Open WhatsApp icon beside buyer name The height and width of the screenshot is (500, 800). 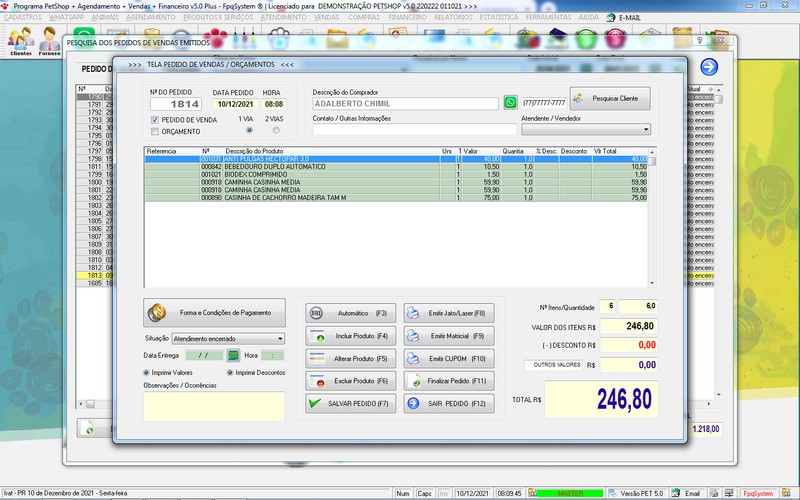pyautogui.click(x=510, y=103)
